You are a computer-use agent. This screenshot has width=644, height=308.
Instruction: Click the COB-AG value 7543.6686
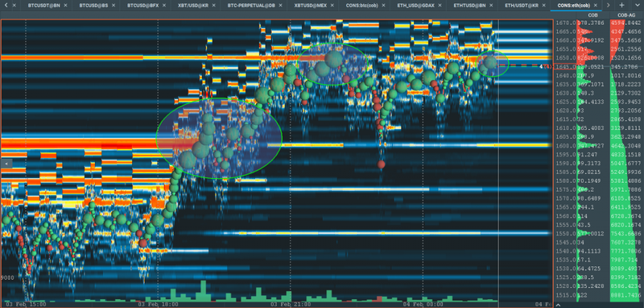point(626,234)
